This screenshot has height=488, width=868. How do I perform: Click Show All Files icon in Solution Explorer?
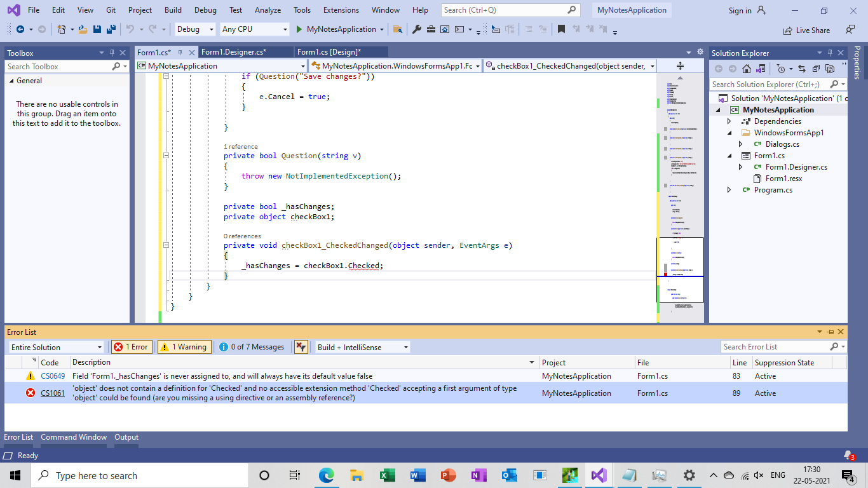(830, 69)
